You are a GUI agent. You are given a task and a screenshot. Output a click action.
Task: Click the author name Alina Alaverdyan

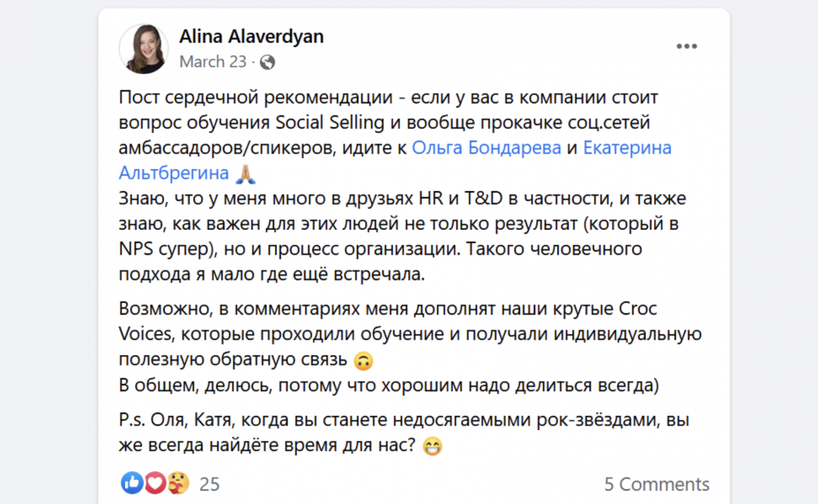pyautogui.click(x=251, y=37)
